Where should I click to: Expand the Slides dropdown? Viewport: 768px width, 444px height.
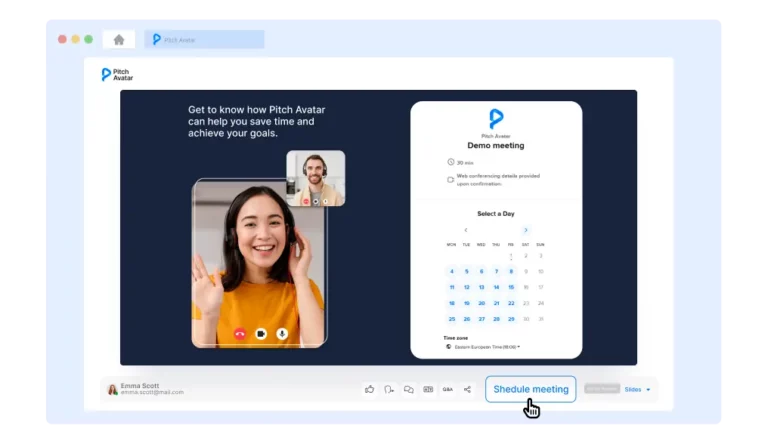(x=637, y=390)
